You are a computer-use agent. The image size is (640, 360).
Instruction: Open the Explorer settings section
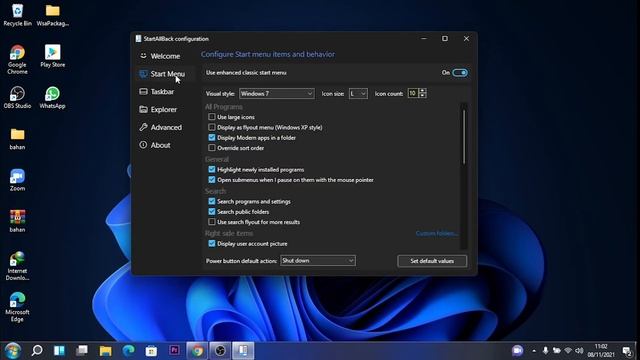(158, 109)
